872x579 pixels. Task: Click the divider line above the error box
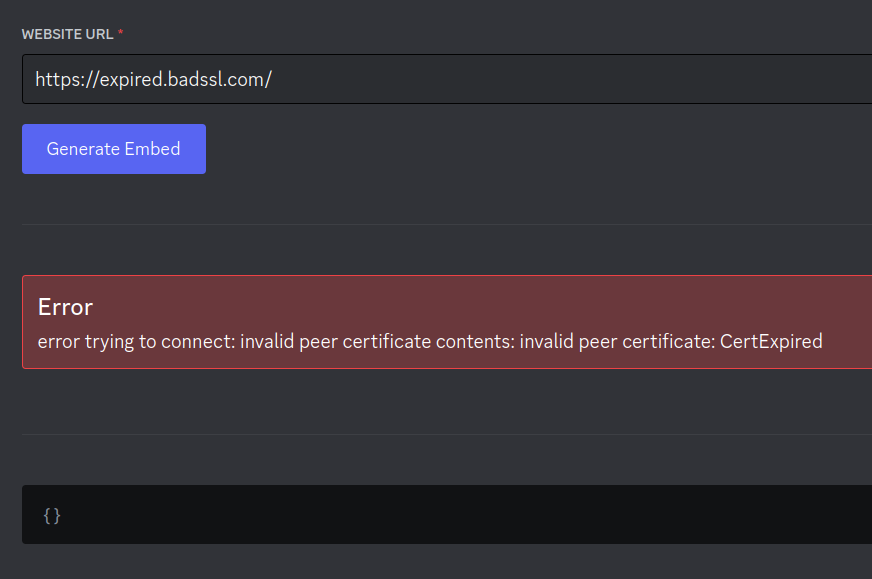446,225
